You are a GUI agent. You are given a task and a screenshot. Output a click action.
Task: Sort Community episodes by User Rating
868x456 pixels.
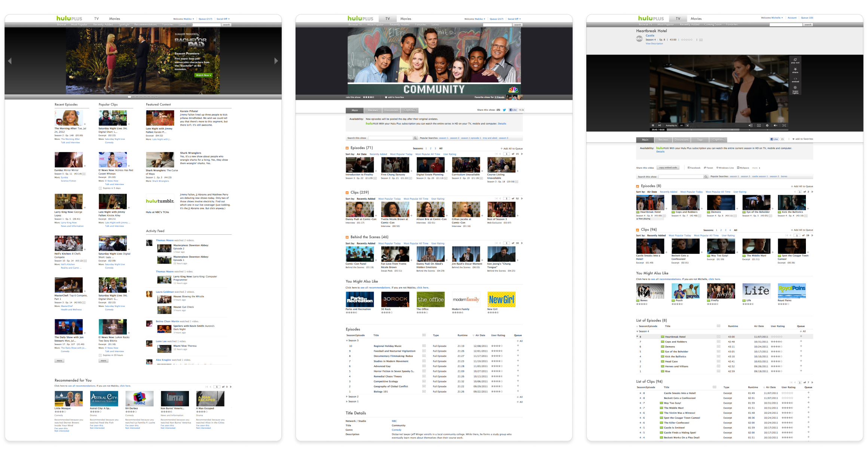pos(450,154)
